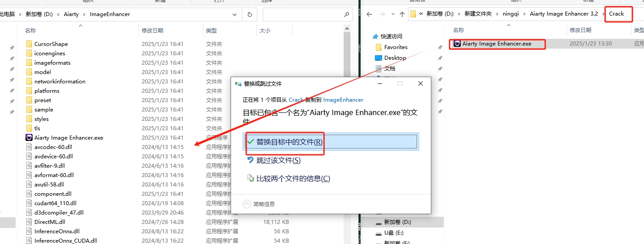The height and width of the screenshot is (244, 644).
Task: Click the avcodec-60.dll file icon
Action: coord(29,147)
